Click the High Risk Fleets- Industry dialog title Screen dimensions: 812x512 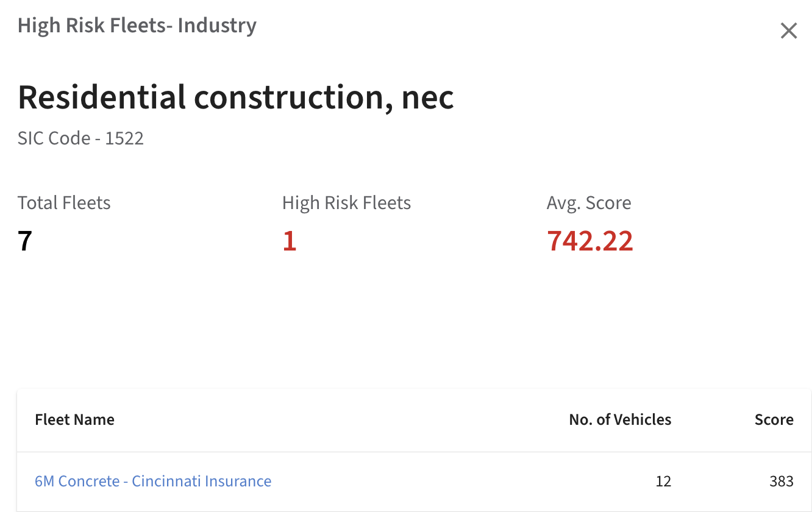click(137, 26)
